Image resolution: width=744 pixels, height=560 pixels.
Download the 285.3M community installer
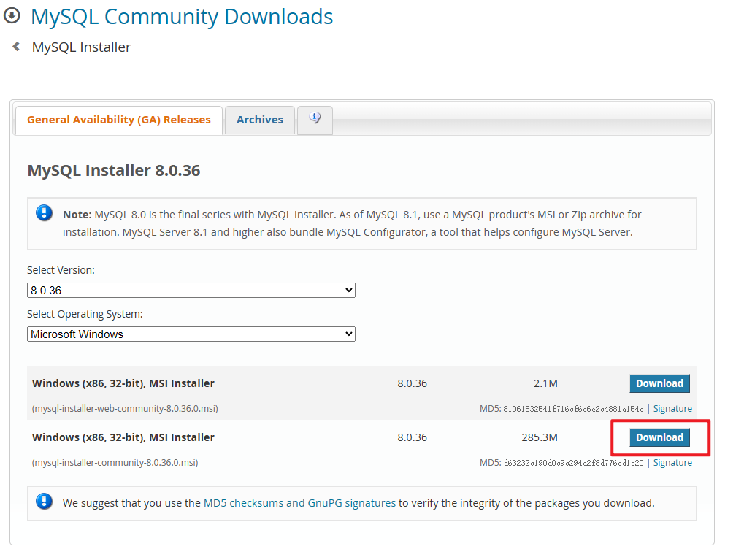659,437
